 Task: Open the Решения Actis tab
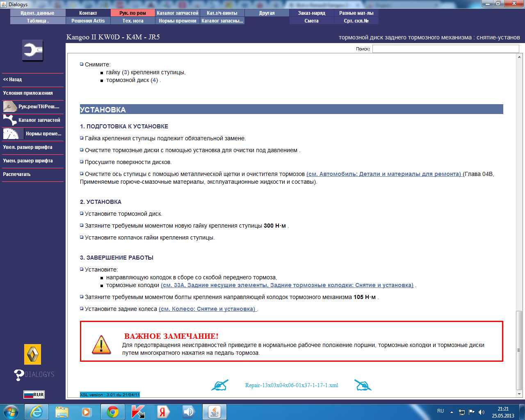point(88,21)
